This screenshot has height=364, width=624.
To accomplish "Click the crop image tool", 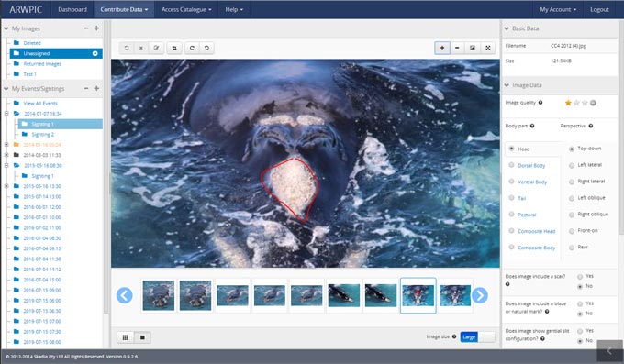I will pos(174,48).
